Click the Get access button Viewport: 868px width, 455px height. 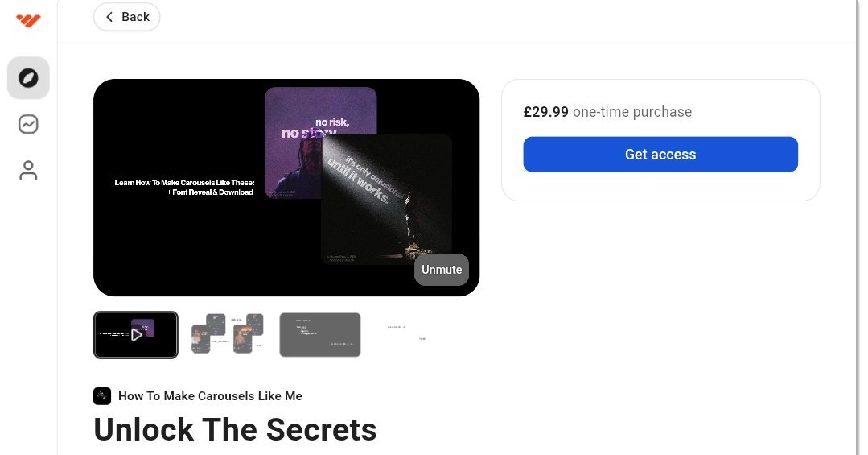click(x=660, y=155)
